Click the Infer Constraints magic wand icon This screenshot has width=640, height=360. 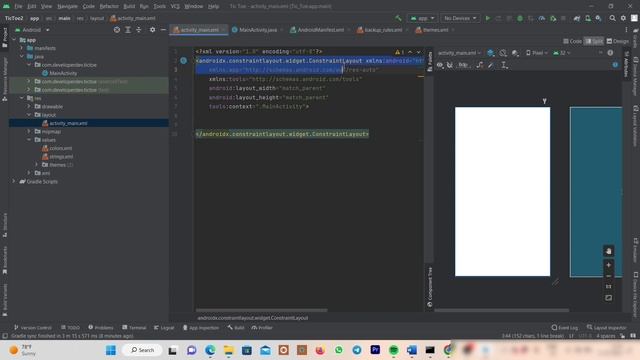tap(491, 65)
